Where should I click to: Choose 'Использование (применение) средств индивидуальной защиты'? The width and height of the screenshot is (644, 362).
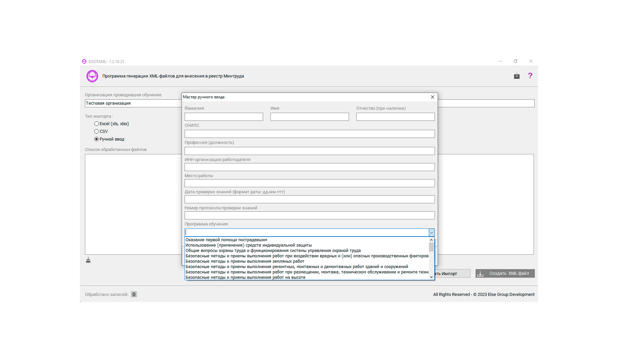tap(307, 245)
